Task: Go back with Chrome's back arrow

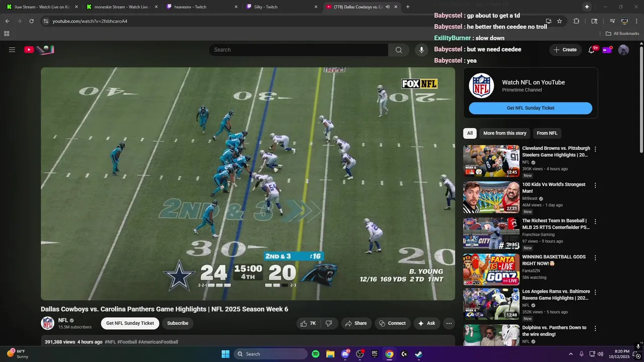Action: pos(7,21)
